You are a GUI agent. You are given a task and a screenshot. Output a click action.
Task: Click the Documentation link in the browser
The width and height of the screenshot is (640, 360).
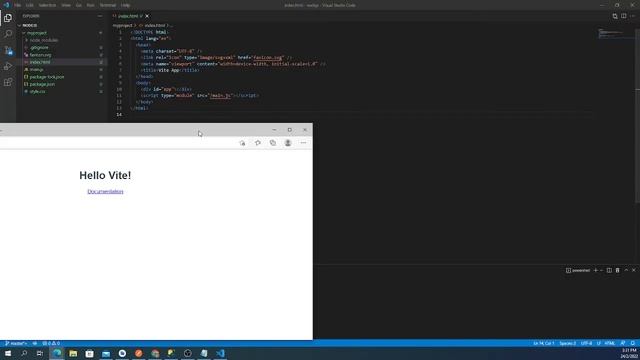coord(105,191)
